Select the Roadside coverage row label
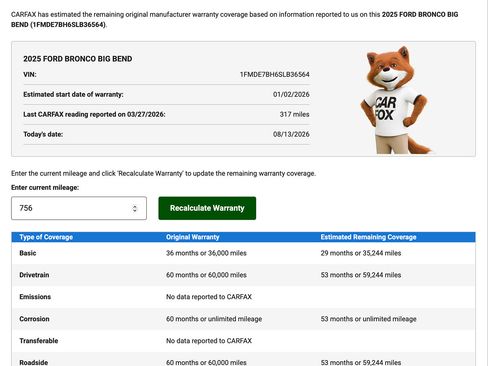Viewport: 488px width, 366px height. (x=34, y=362)
